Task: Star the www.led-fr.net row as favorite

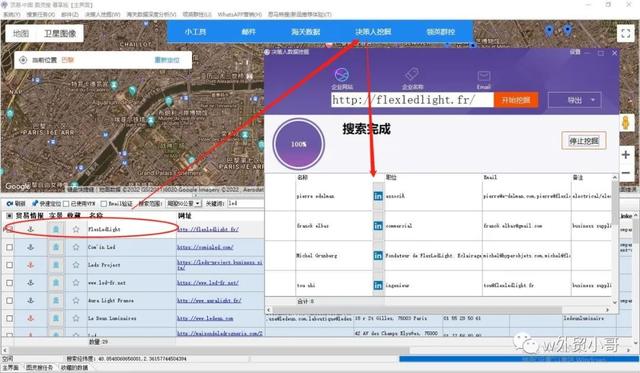Action: point(76,282)
